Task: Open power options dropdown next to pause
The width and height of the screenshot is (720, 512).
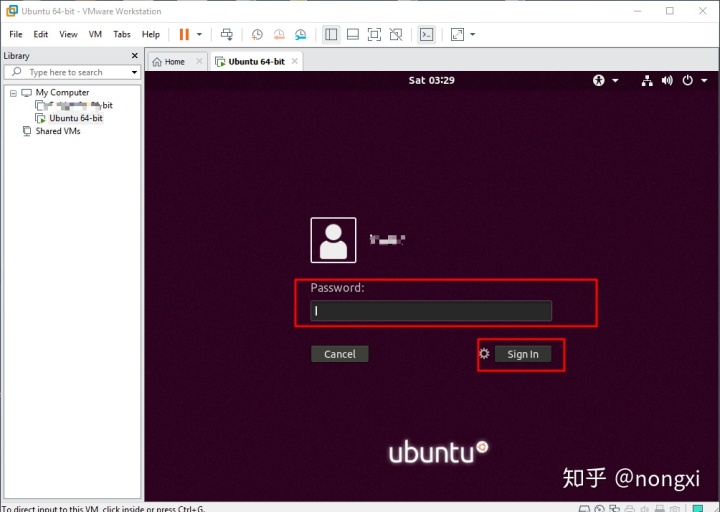Action: point(199,34)
